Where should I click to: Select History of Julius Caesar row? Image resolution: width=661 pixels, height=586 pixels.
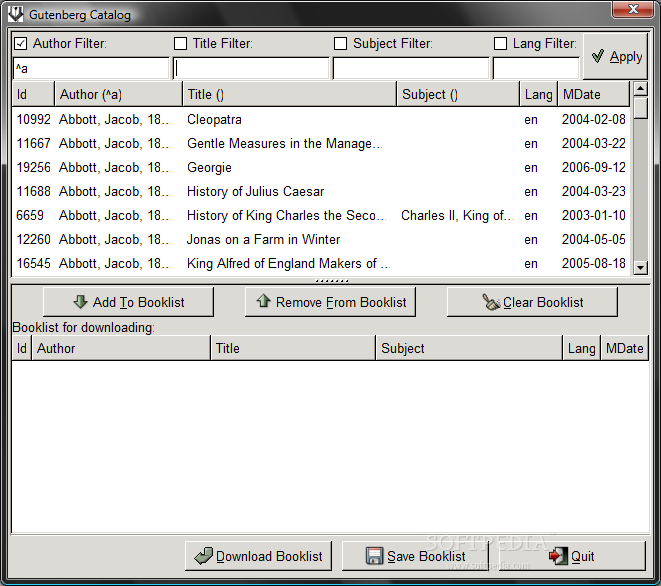pos(321,191)
